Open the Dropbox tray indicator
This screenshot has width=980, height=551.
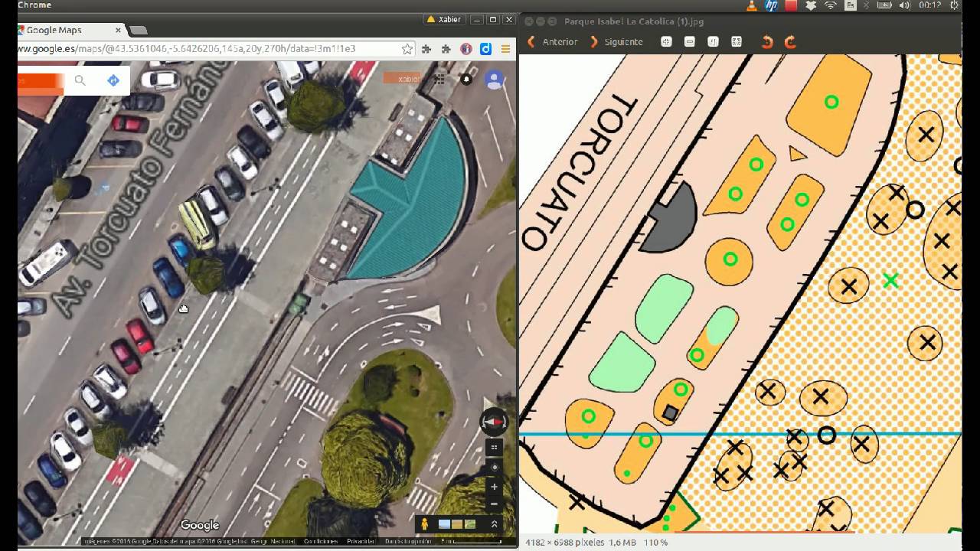(x=812, y=5)
